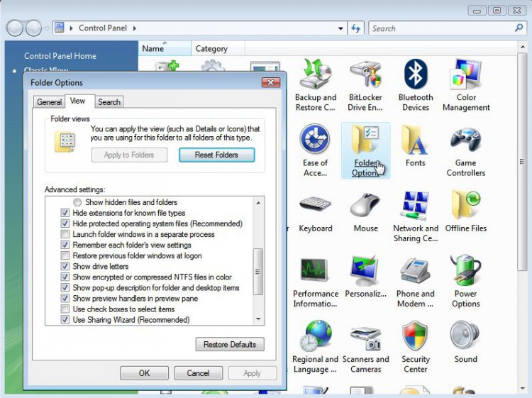Open Regional and Language Options icon

click(315, 347)
